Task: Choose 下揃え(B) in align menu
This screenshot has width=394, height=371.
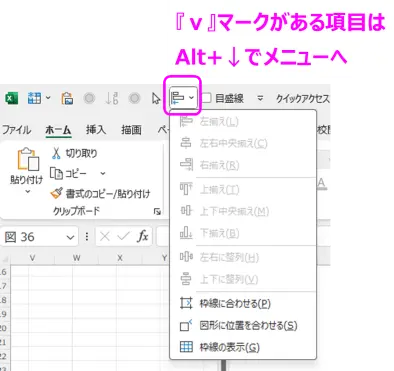Action: pyautogui.click(x=243, y=233)
